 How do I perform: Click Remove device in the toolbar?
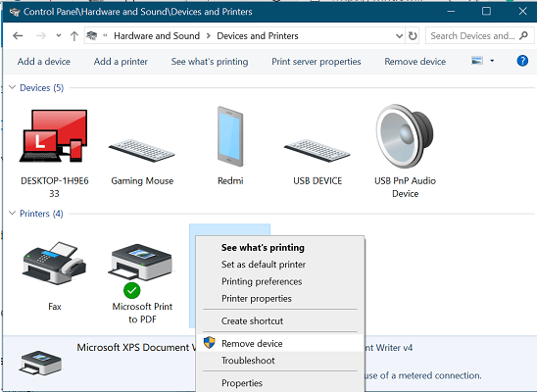coord(415,62)
